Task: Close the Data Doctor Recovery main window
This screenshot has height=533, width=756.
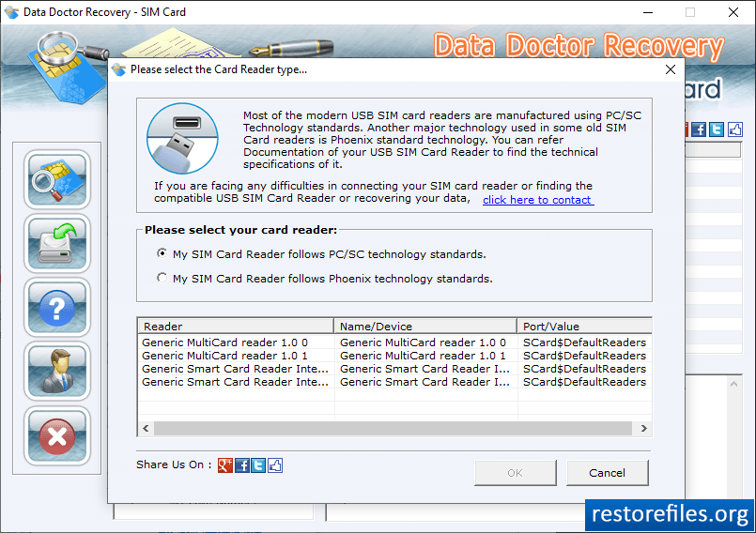Action: pyautogui.click(x=733, y=12)
